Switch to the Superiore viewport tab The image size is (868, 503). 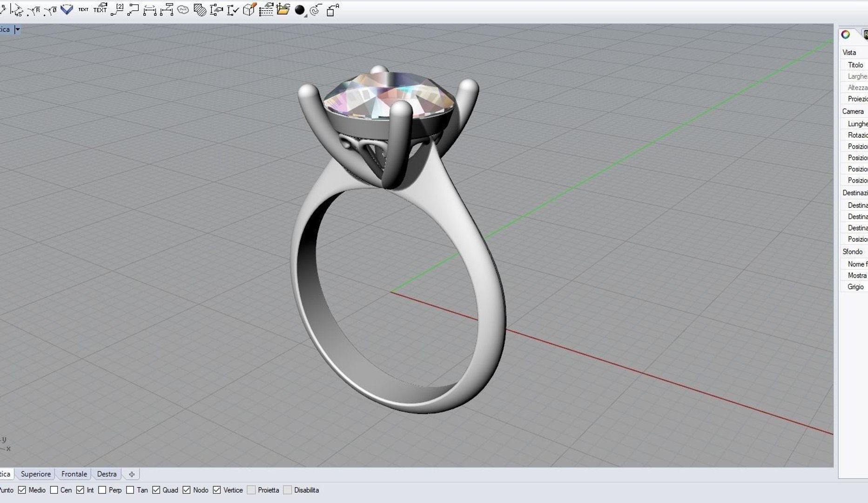coord(36,474)
